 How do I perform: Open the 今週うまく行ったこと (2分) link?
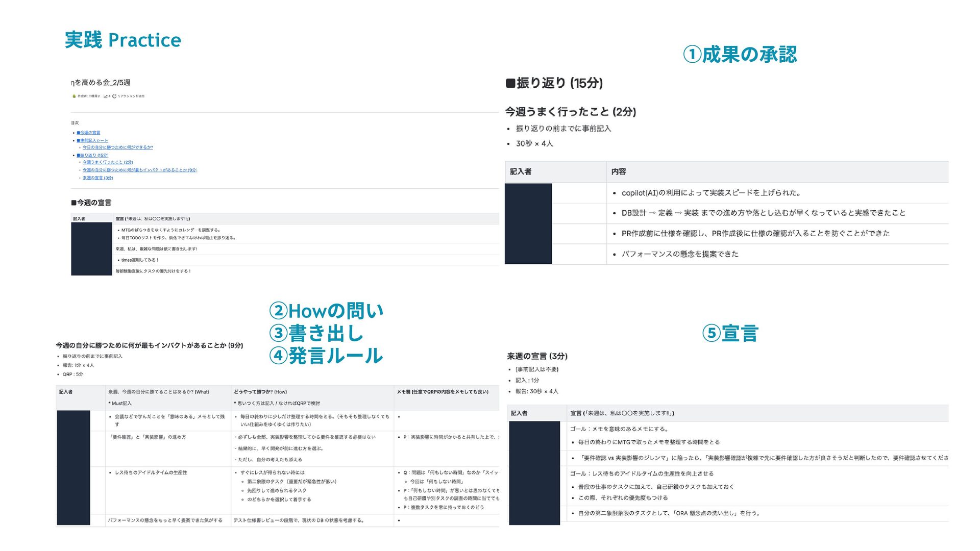point(108,162)
